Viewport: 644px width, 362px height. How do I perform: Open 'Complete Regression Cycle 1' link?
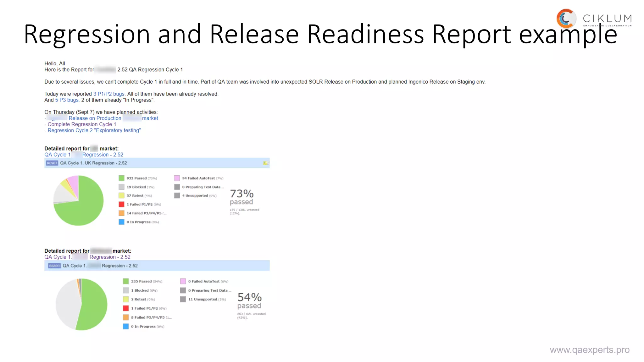(82, 124)
